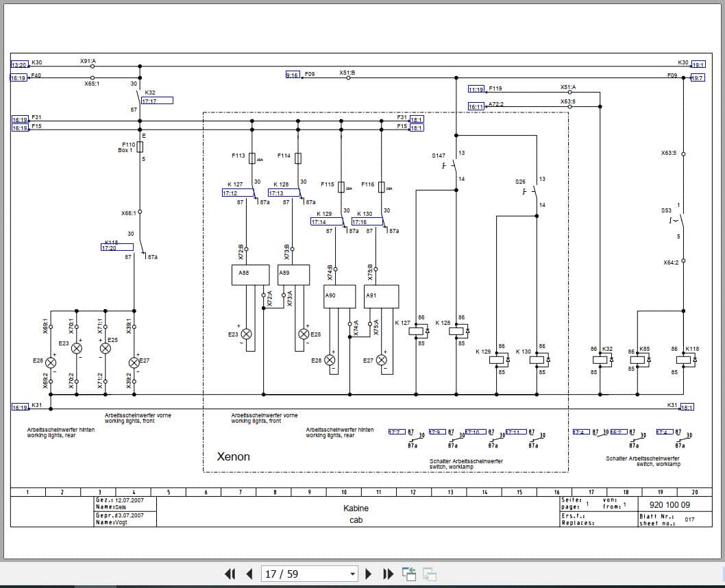Open the 11:19 reference next to F119
This screenshot has width=725, height=588.
[x=476, y=89]
